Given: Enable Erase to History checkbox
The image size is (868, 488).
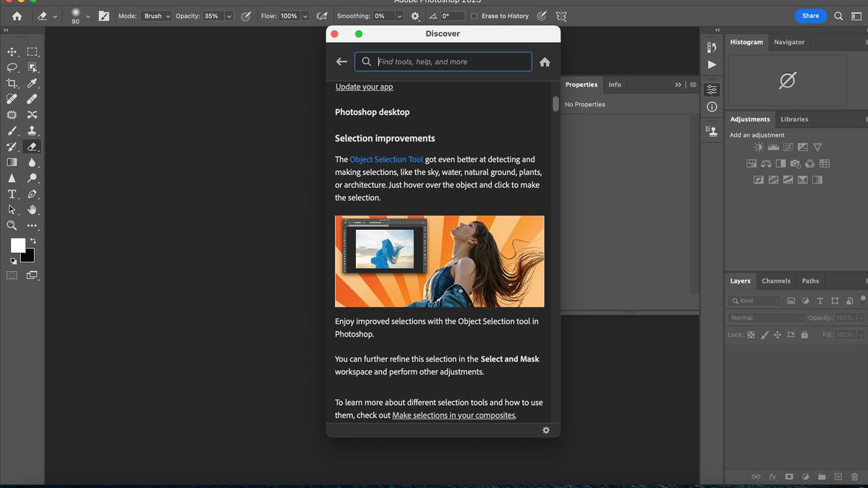Looking at the screenshot, I should (x=474, y=16).
